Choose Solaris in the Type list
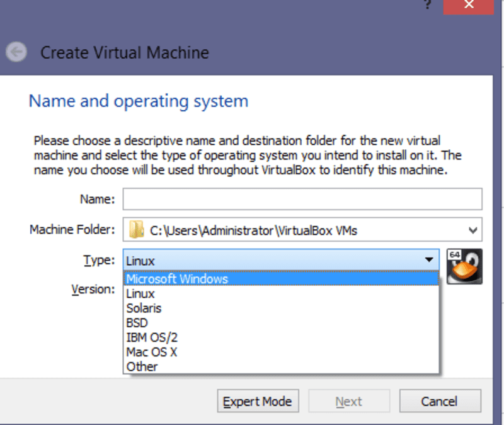 (x=281, y=308)
